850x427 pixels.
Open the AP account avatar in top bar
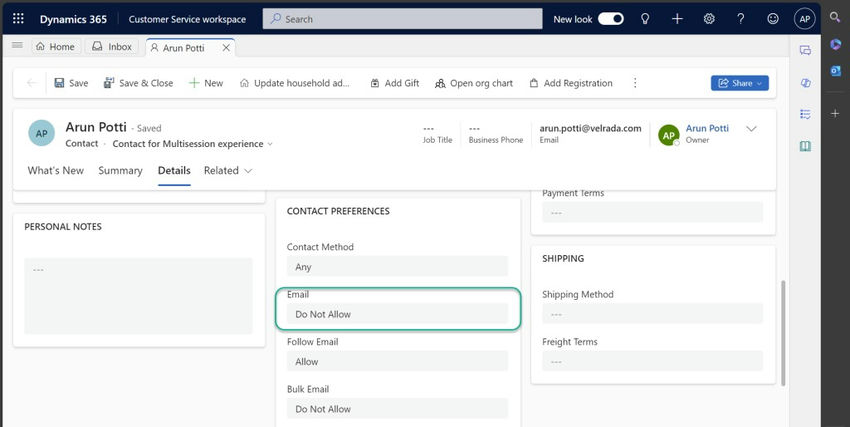point(805,19)
